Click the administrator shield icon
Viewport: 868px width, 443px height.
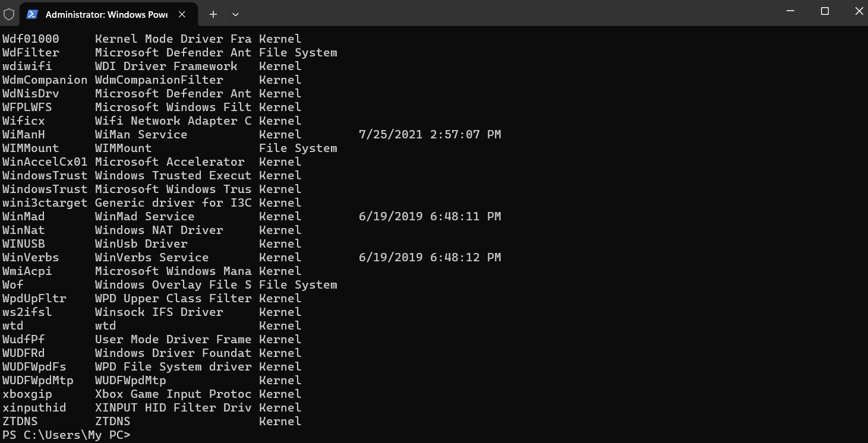9,14
